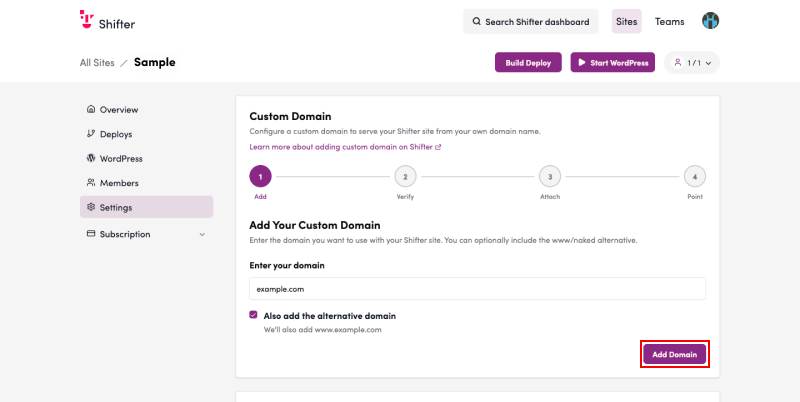The image size is (800, 402).
Task: Click the Deploys branch icon
Action: click(x=91, y=134)
